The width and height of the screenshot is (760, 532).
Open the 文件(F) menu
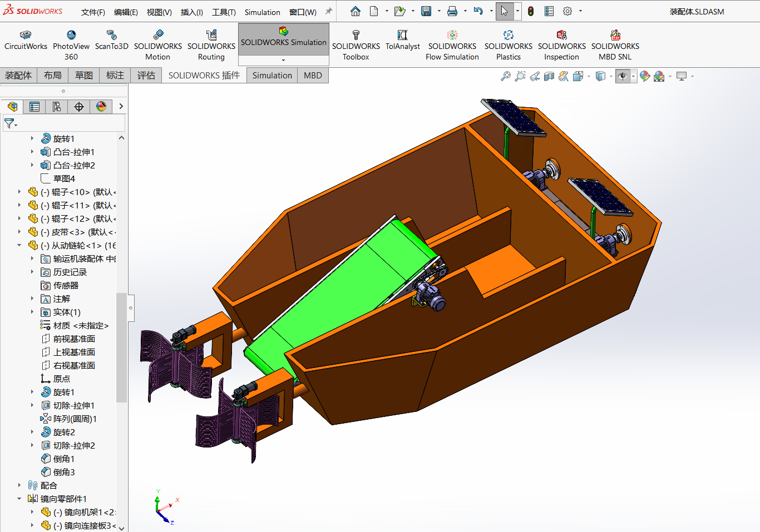pyautogui.click(x=93, y=12)
